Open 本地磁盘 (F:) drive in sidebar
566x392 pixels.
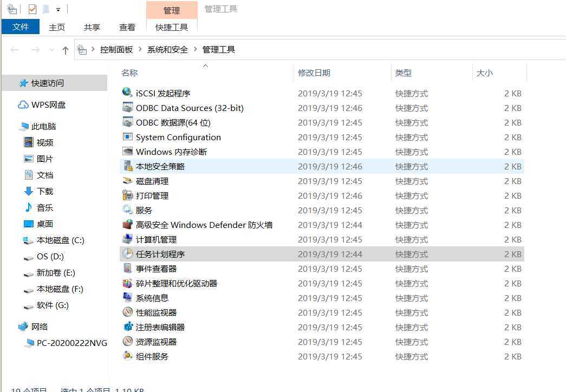(x=60, y=289)
